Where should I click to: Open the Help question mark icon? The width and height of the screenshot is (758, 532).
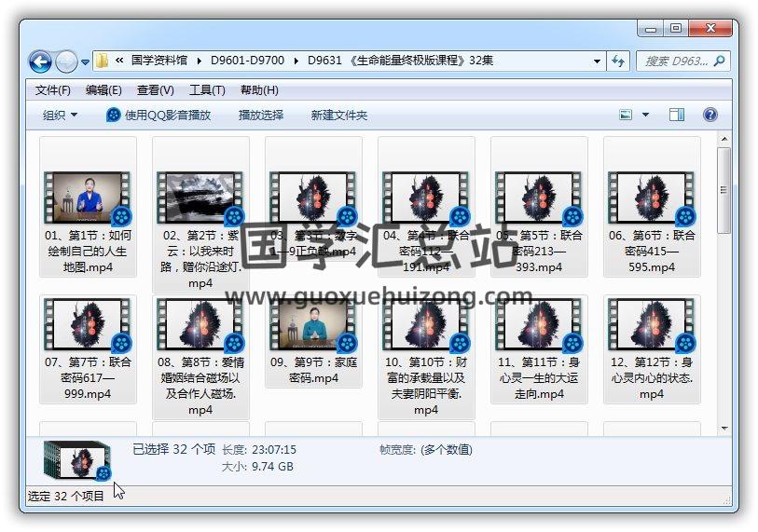coord(710,115)
